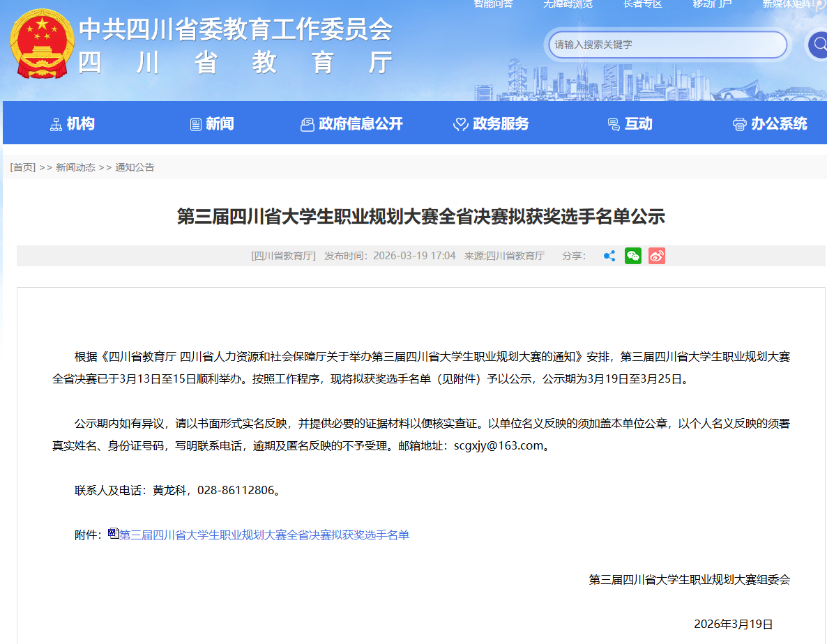Image resolution: width=827 pixels, height=644 pixels.
Task: Go to 首页 in the breadcrumb
Action: pos(23,167)
